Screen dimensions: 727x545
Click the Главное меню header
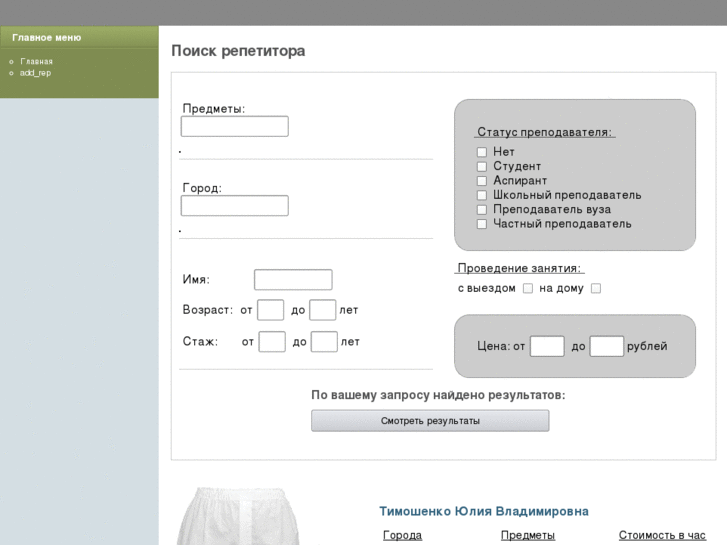(x=46, y=38)
